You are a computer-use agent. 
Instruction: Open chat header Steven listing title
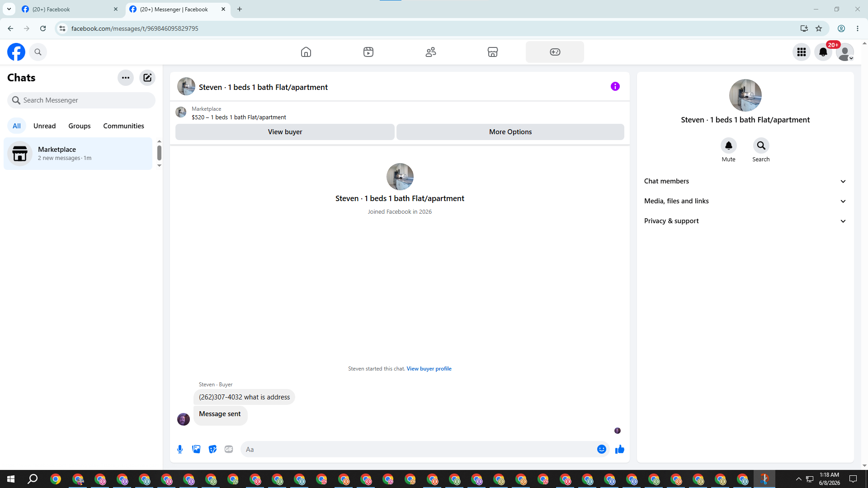click(x=263, y=87)
